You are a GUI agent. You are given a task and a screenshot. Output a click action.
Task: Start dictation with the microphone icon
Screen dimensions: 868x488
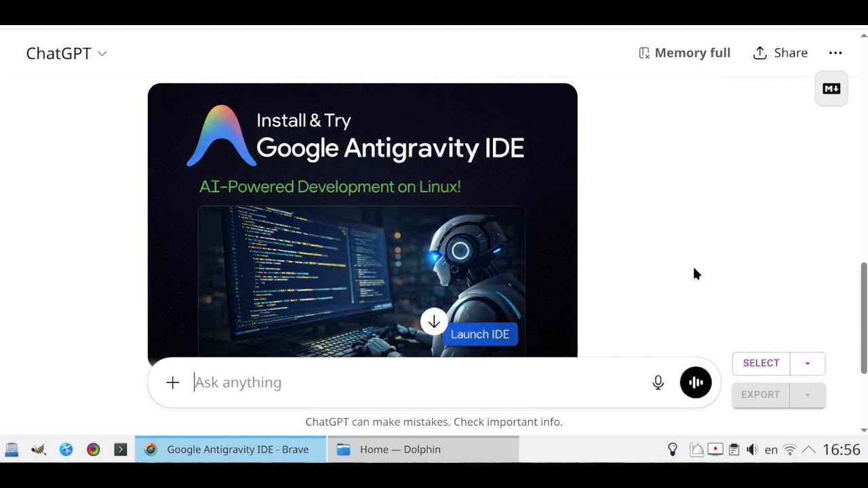(x=658, y=382)
